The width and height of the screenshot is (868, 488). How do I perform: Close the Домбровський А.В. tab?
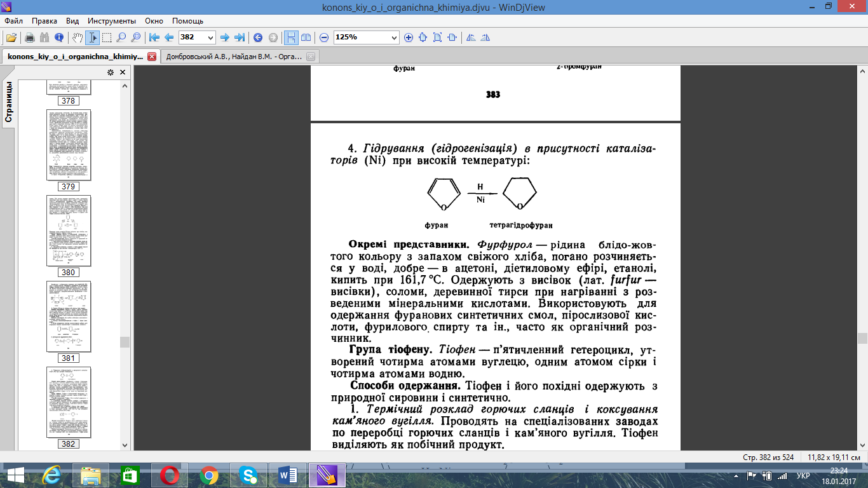pyautogui.click(x=311, y=57)
